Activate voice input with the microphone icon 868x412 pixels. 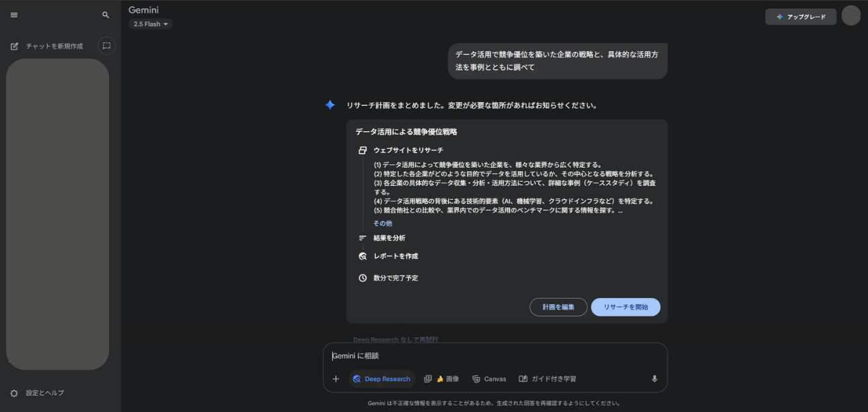[x=653, y=378]
